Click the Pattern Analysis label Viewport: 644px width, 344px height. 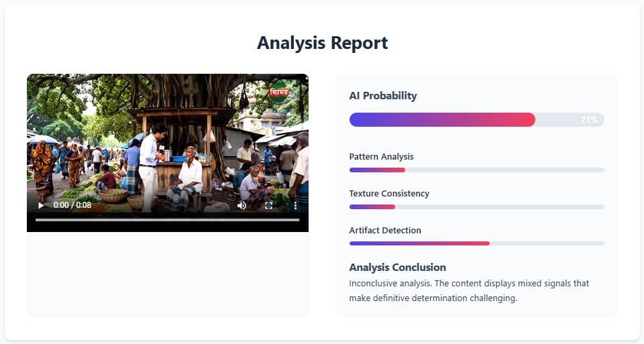coord(381,156)
